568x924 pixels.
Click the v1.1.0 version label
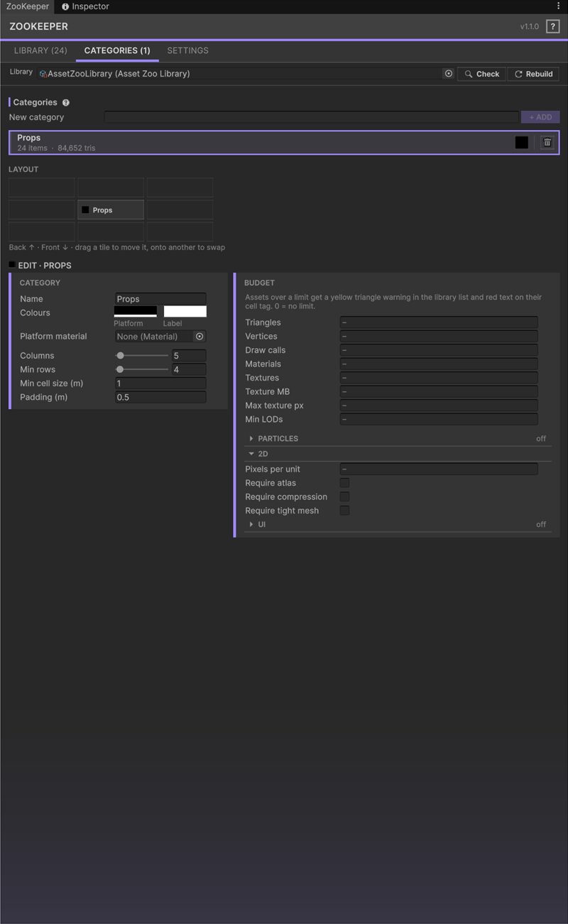[x=530, y=26]
